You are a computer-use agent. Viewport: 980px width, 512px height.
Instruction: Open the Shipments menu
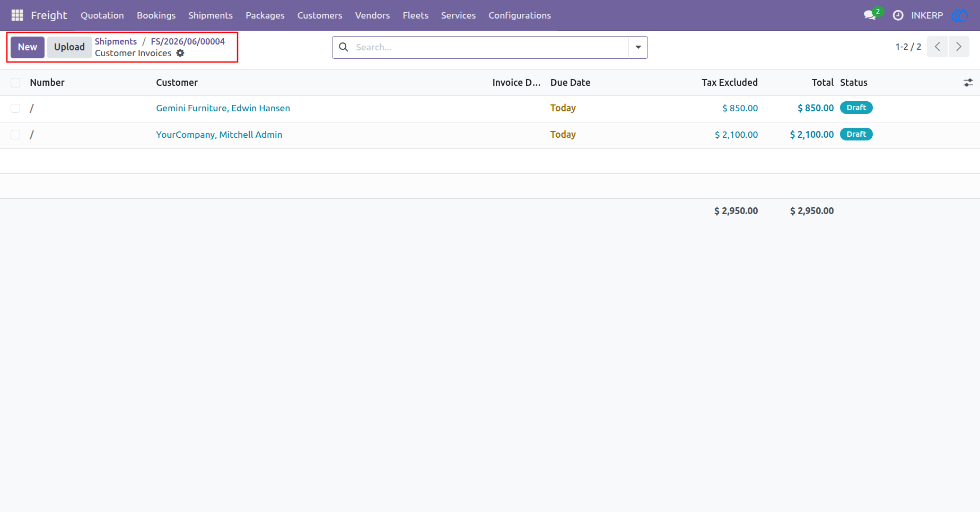211,15
